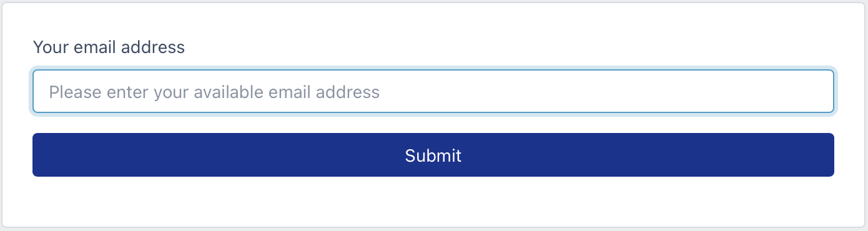Image resolution: width=868 pixels, height=231 pixels.
Task: Click the placeholder text in email field
Action: click(x=214, y=92)
